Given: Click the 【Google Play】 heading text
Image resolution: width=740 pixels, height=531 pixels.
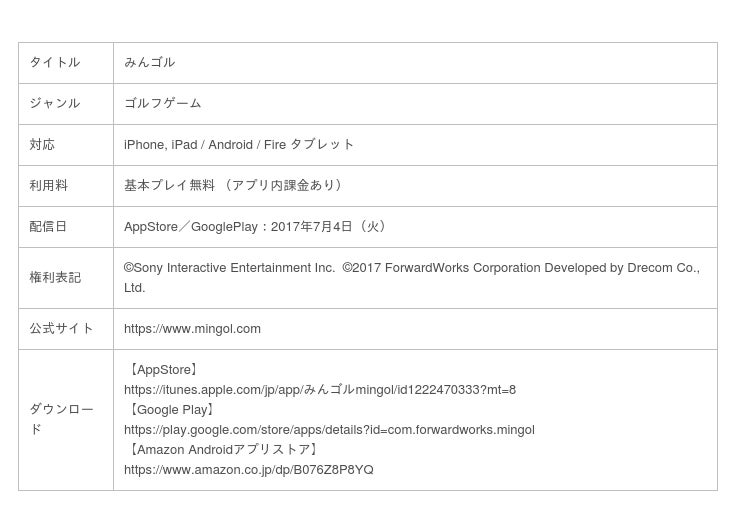Looking at the screenshot, I should pos(171,410).
